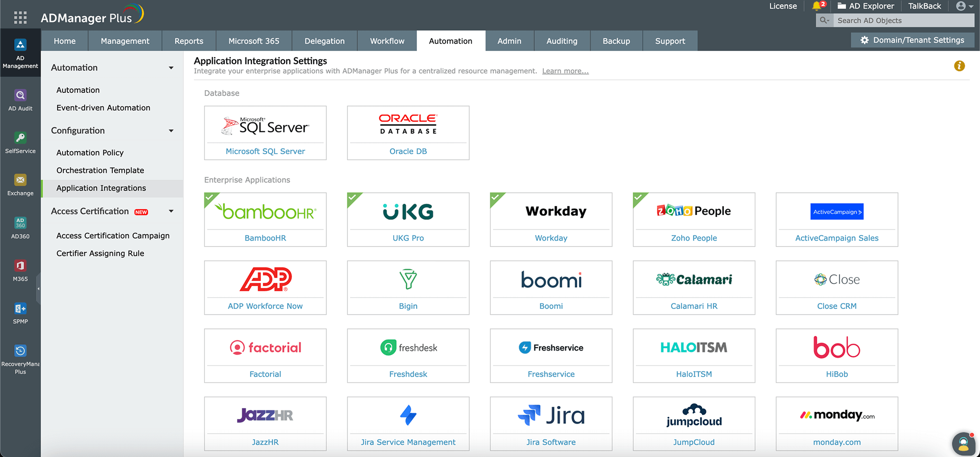Image resolution: width=980 pixels, height=457 pixels.
Task: Select Certifier Assigning Rule in sidebar
Action: (100, 253)
